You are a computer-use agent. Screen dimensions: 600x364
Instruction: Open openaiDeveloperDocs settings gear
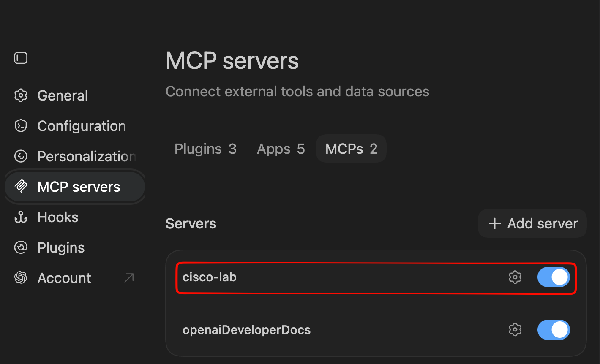(515, 330)
